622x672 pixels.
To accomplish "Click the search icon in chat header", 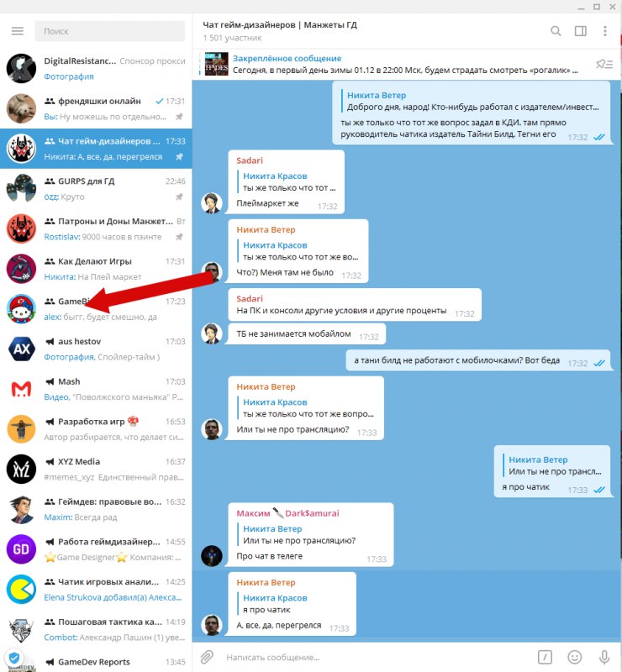I will pyautogui.click(x=556, y=31).
